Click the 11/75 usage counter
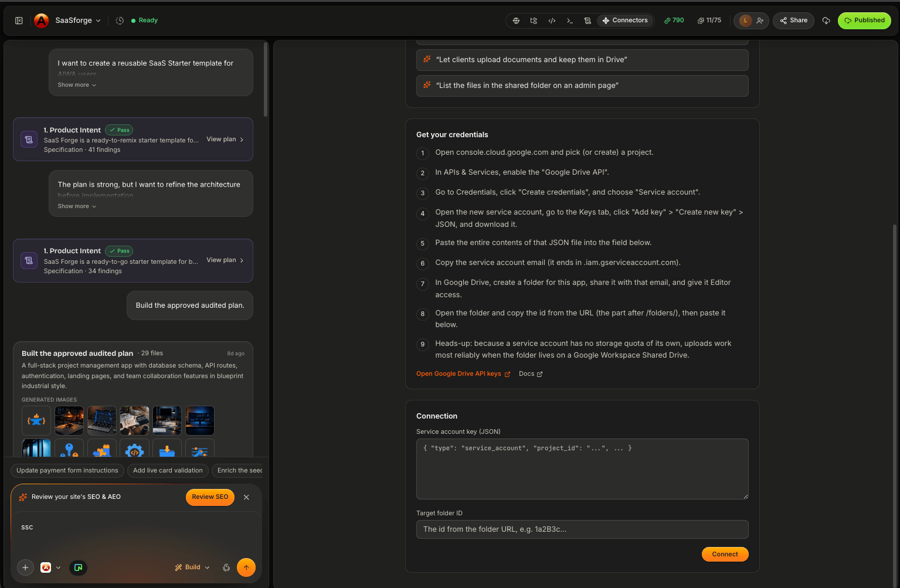Image resolution: width=900 pixels, height=588 pixels. [709, 21]
